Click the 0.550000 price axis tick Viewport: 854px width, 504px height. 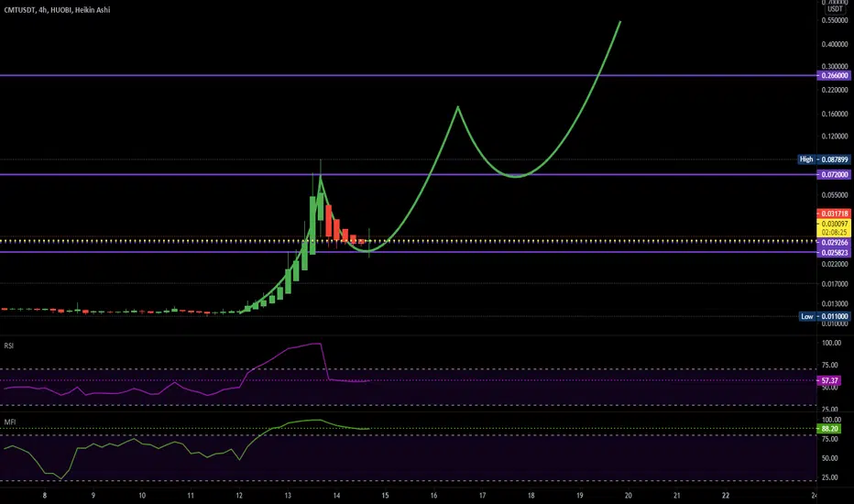[x=835, y=20]
